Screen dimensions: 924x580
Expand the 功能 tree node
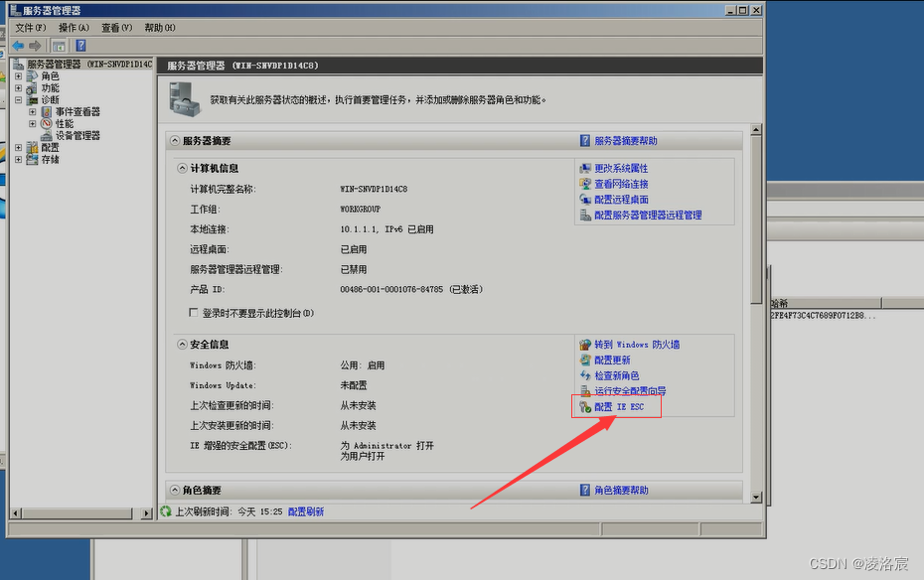18,88
